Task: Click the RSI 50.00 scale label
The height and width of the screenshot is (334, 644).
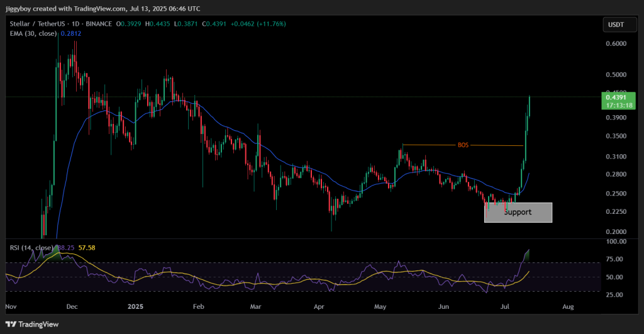Action: point(614,277)
